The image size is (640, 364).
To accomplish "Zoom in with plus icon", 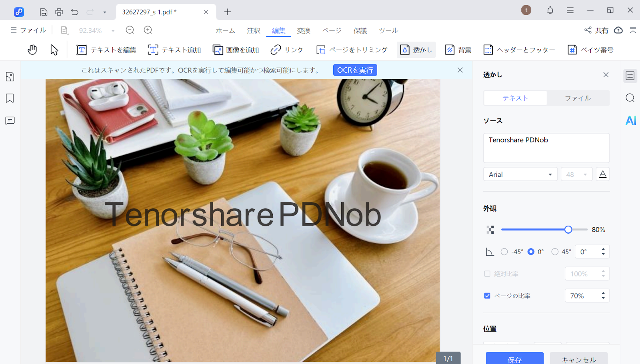I will click(x=148, y=30).
